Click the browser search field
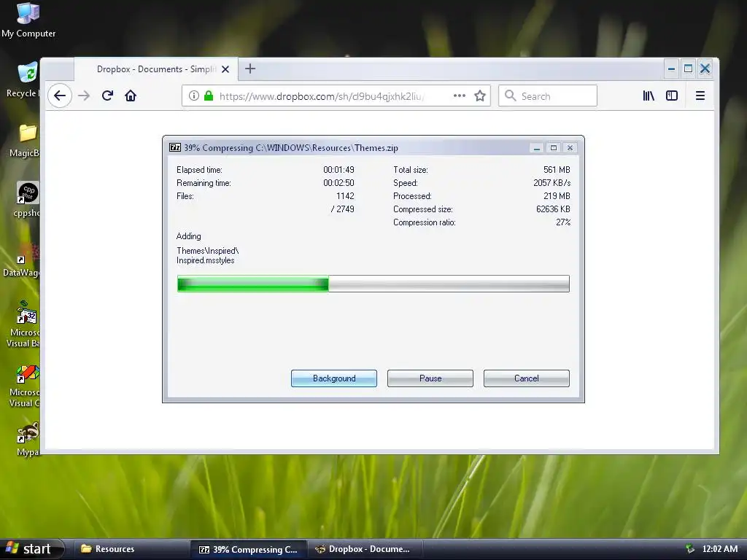This screenshot has height=560, width=747. [x=548, y=96]
